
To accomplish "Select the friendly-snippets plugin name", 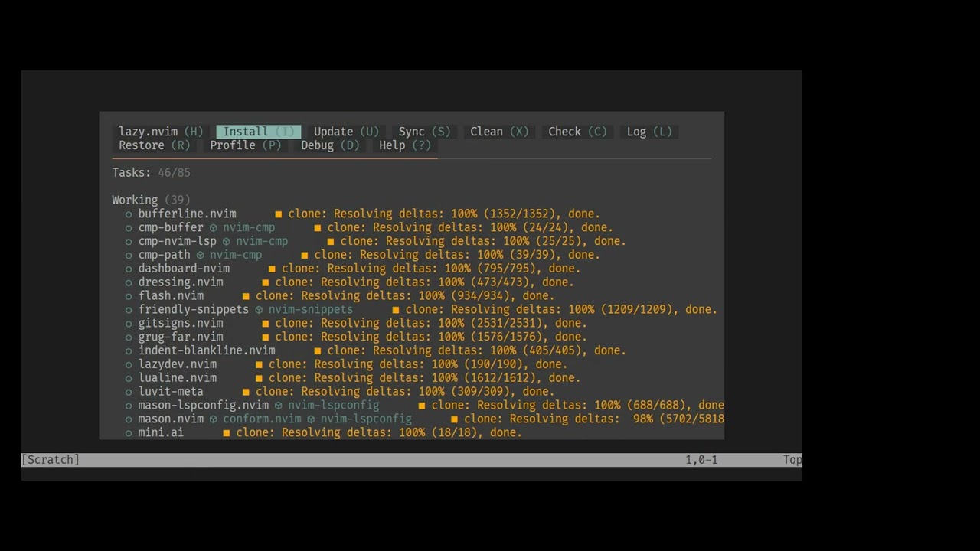I will coord(194,309).
